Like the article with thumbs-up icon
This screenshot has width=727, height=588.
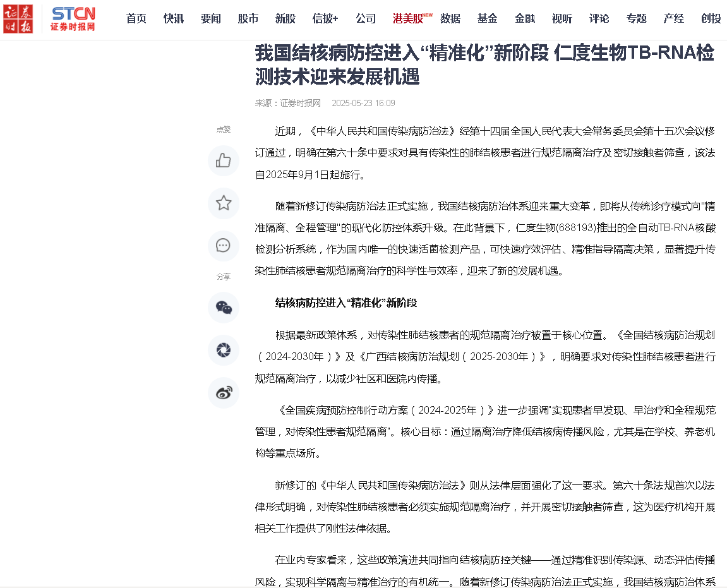click(x=224, y=160)
